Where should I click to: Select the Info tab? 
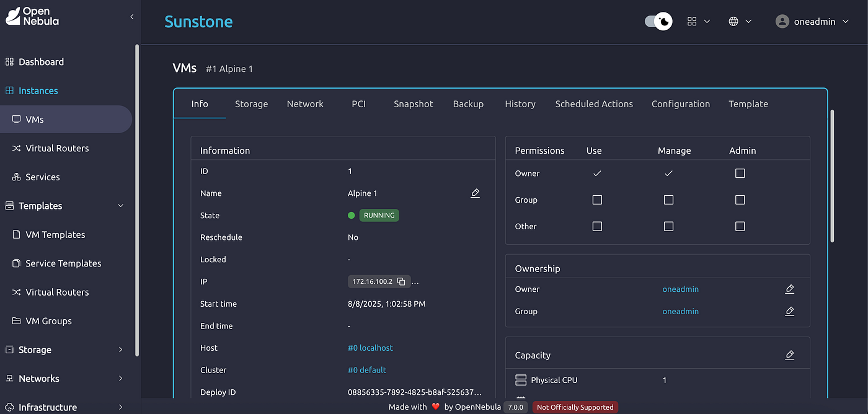click(x=200, y=104)
